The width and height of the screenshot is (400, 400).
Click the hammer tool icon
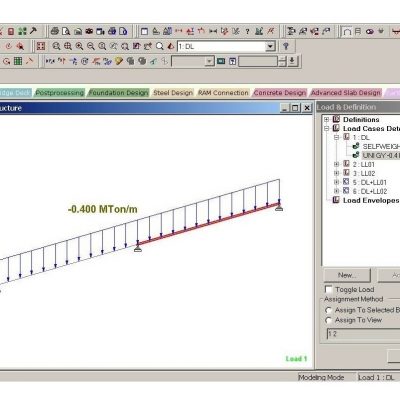(33, 31)
